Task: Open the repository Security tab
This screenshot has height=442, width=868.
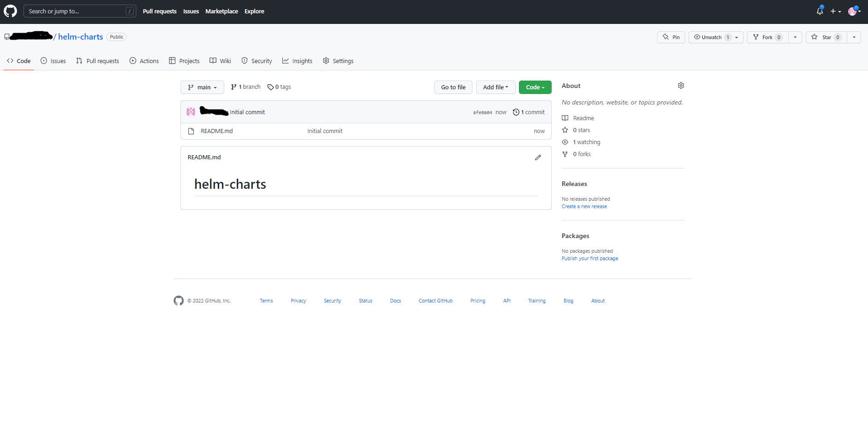Action: pos(256,61)
